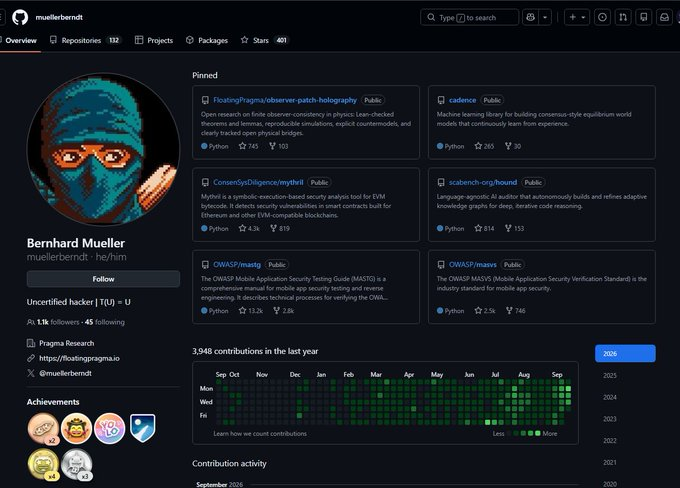Open the create new plus menu

coord(577,17)
